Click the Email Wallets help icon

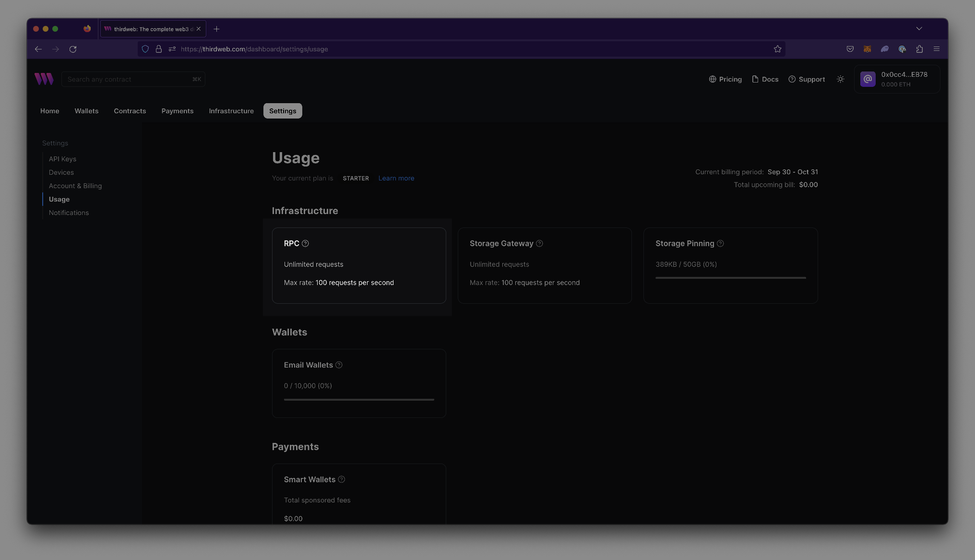click(x=339, y=365)
